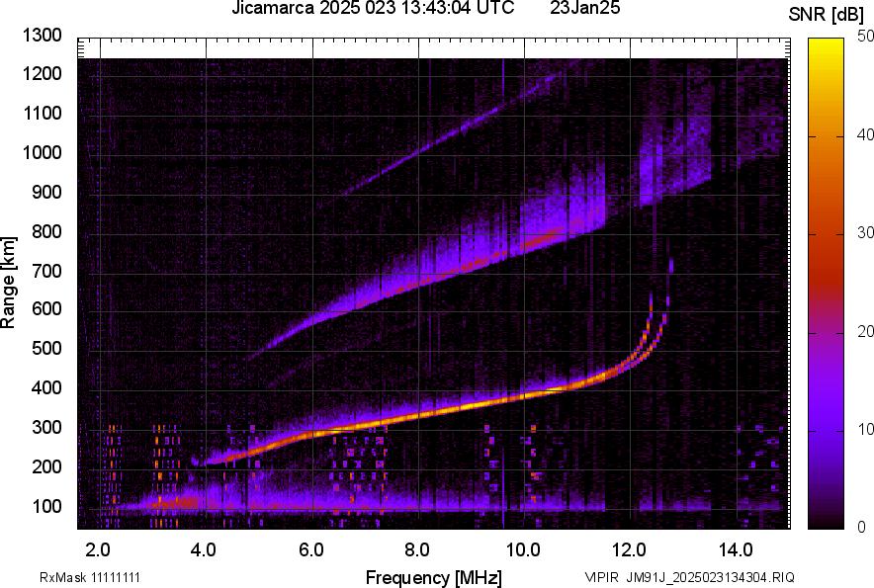Click the 'VIPIR JM91J_2025023134304.RIQ' file name text
This screenshot has height=588, width=874.
pos(689,577)
